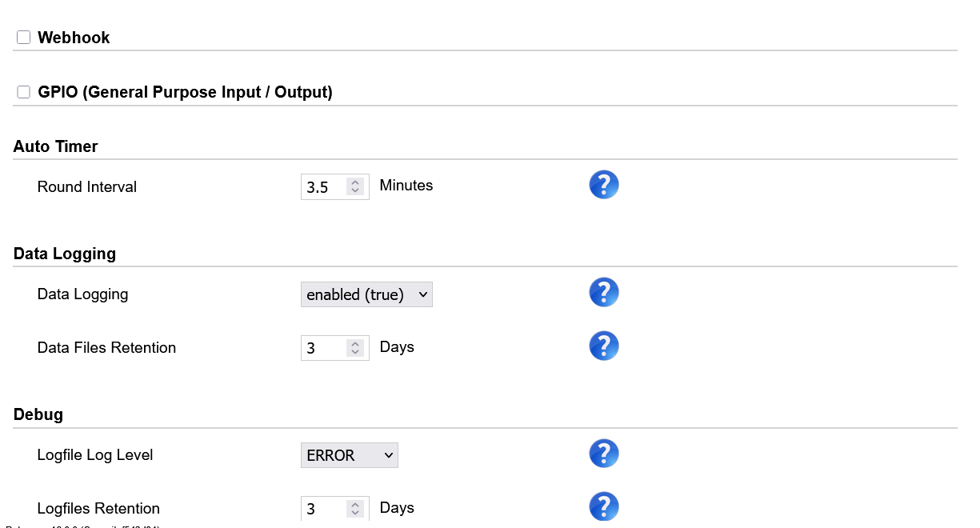Click the Debug section heading
The height and width of the screenshot is (528, 980).
(x=38, y=414)
